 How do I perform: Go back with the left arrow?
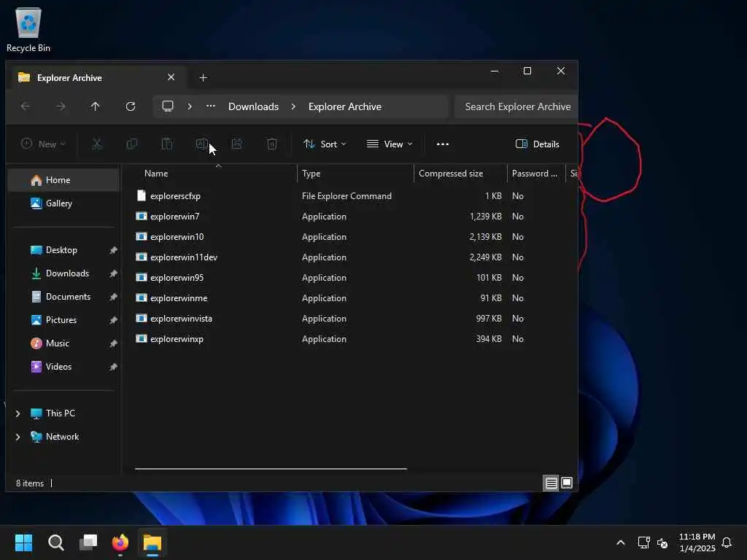coord(26,106)
